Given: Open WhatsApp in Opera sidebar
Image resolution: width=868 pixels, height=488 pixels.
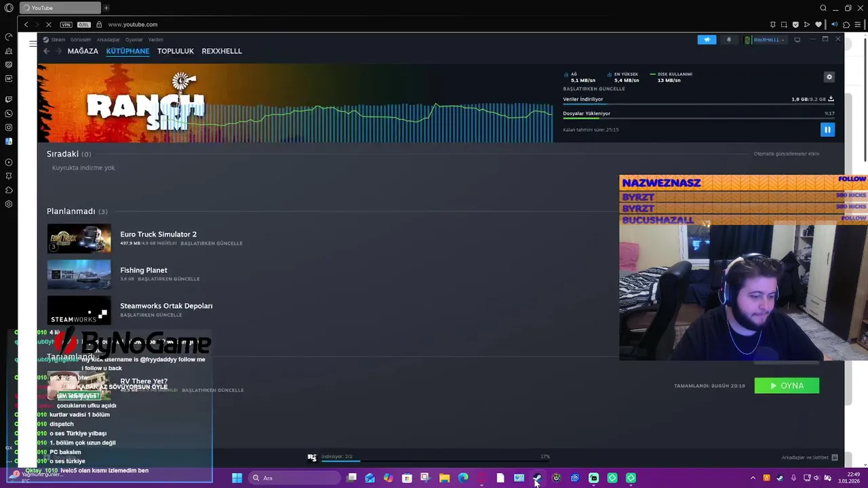Looking at the screenshot, I should tap(9, 113).
